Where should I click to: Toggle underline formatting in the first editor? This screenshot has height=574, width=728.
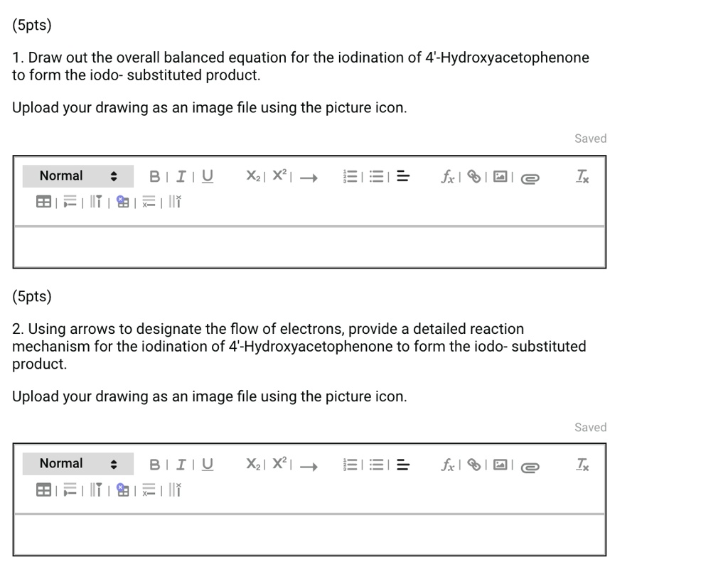pos(207,176)
